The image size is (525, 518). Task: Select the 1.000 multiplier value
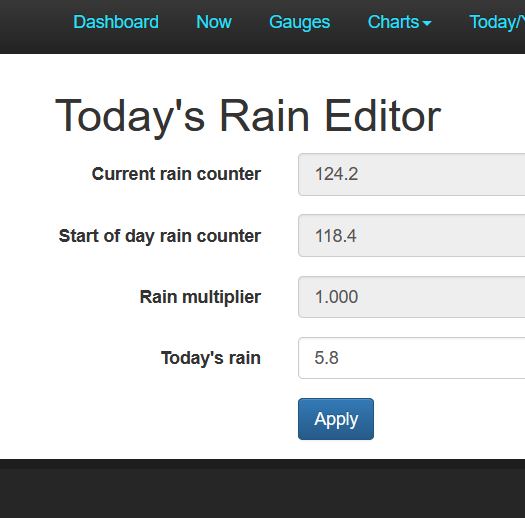click(x=336, y=297)
